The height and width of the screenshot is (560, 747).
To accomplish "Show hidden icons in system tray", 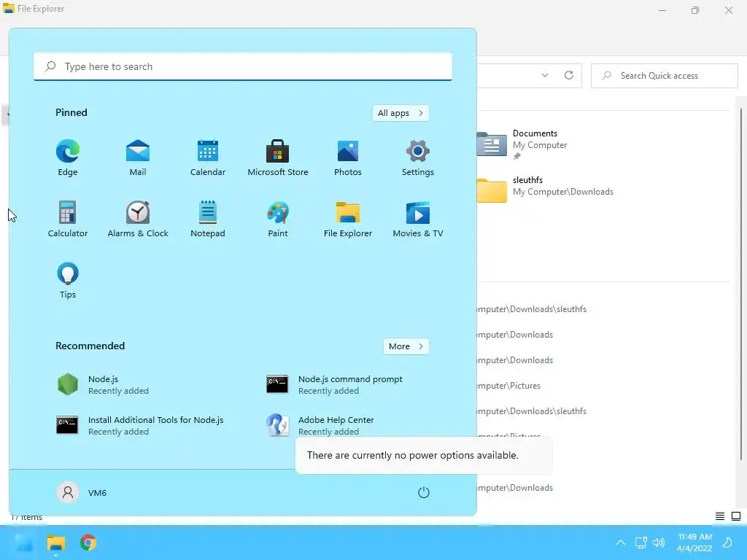I will click(x=620, y=542).
